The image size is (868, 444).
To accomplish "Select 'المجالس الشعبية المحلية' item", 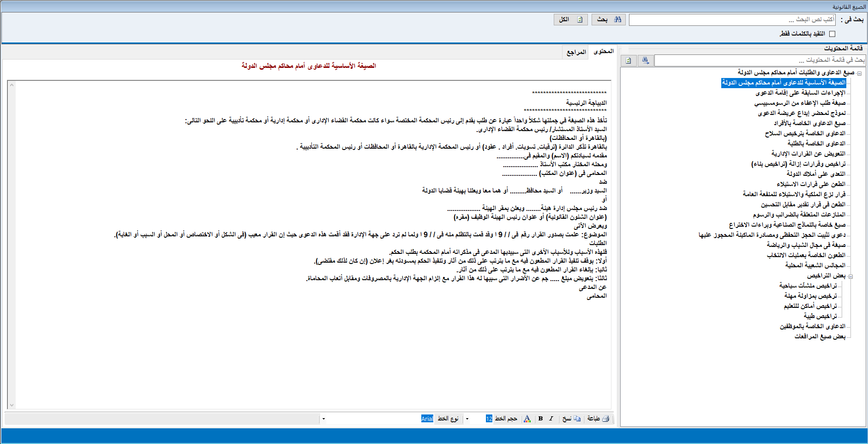I will pos(815,265).
